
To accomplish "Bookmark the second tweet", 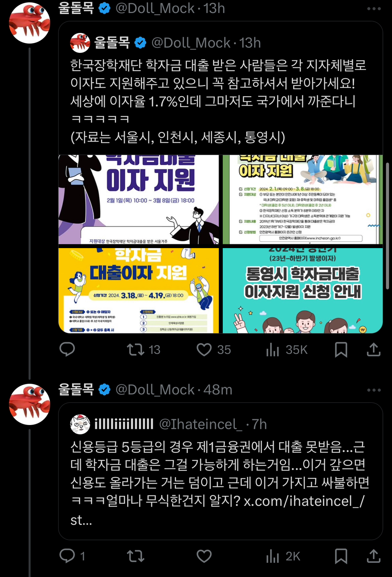I will point(341,556).
